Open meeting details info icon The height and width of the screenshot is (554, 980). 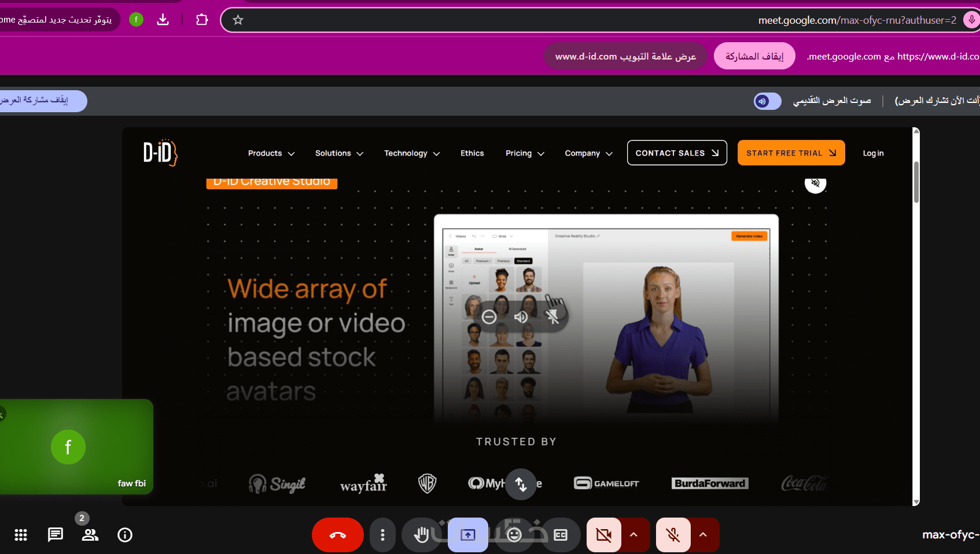pos(125,535)
